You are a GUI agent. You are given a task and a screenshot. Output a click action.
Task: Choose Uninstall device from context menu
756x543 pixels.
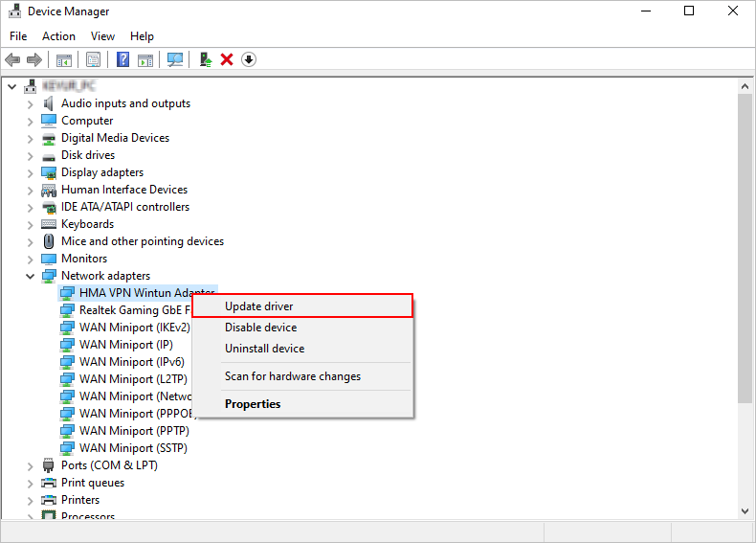(302, 349)
